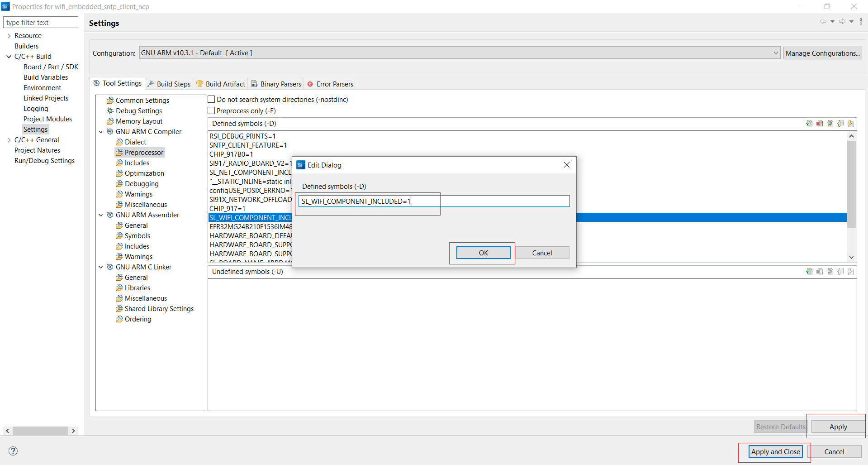The width and height of the screenshot is (868, 465).
Task: Add a new undefined symbol entry
Action: click(x=809, y=271)
